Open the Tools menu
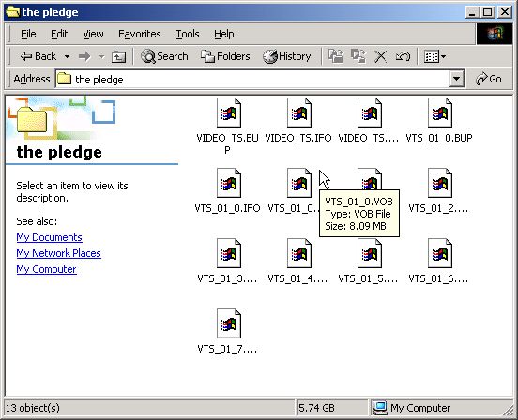The height and width of the screenshot is (420, 518). pyautogui.click(x=188, y=34)
